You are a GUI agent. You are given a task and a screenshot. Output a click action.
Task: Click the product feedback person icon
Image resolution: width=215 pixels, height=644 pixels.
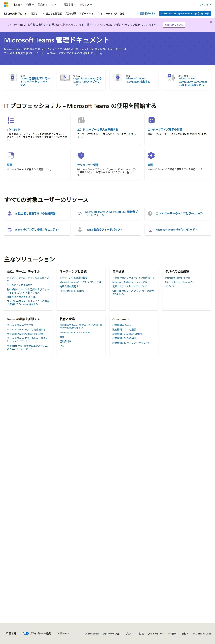pyautogui.click(x=80, y=230)
